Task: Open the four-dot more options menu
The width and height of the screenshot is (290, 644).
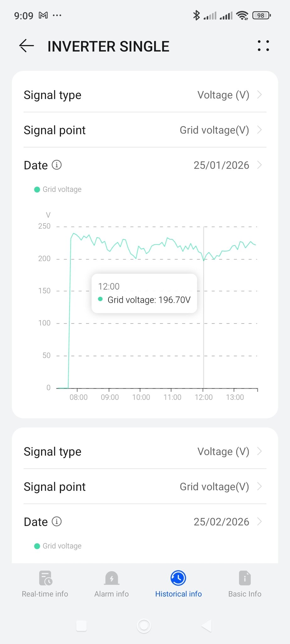Action: click(263, 46)
